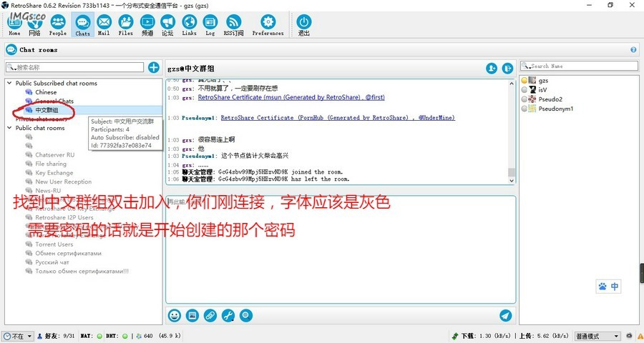Open the Chats toolbar page
Viewport: 644px width, 343px height.
(82, 25)
